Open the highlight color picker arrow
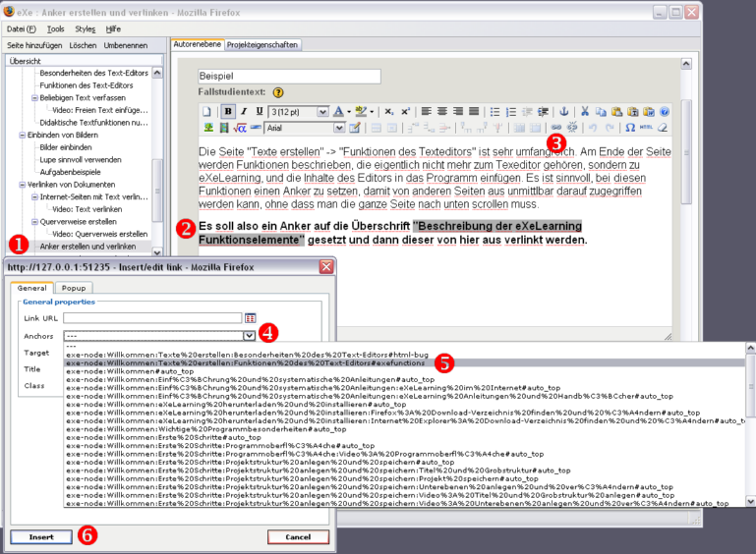 tap(372, 112)
